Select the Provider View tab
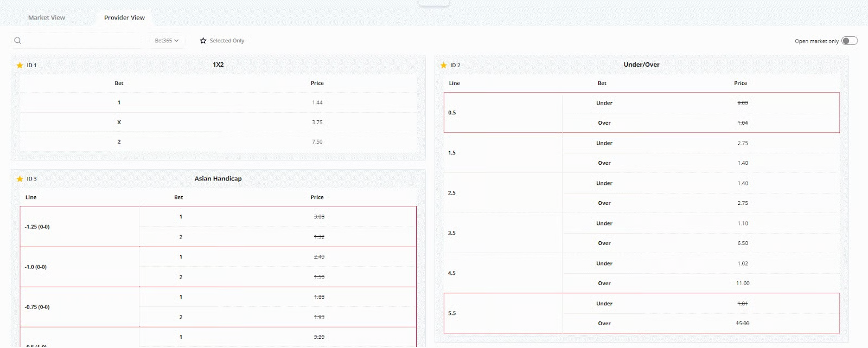Image resolution: width=868 pixels, height=348 pixels. click(124, 18)
